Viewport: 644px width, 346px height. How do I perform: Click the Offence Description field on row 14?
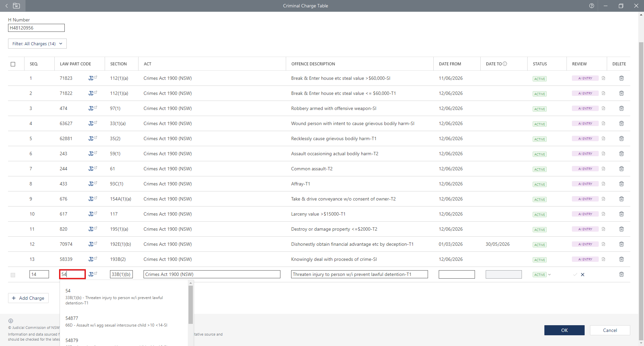point(360,274)
